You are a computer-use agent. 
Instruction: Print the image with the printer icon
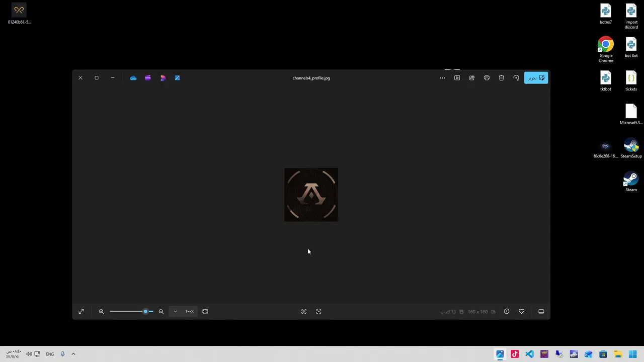(x=487, y=78)
